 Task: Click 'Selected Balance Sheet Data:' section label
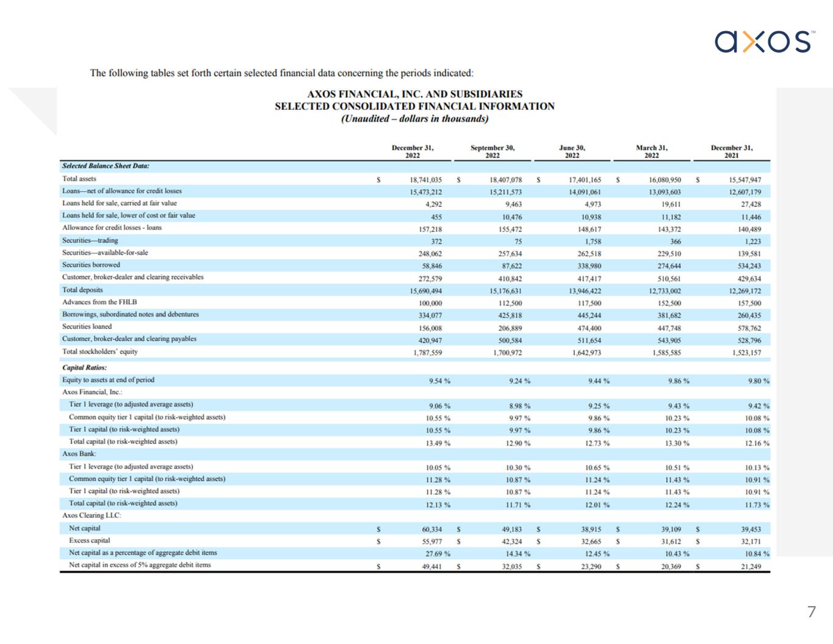point(106,166)
